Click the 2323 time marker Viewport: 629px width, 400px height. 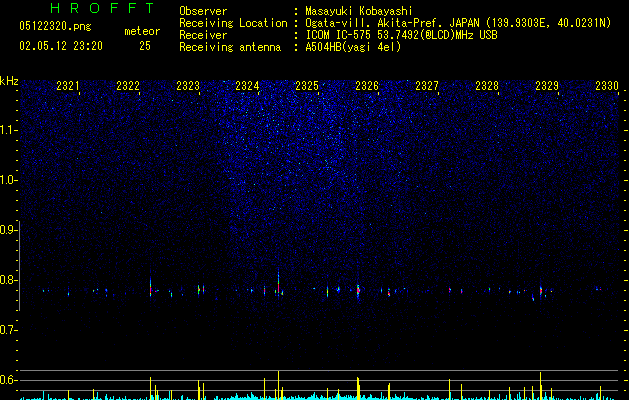pos(187,85)
